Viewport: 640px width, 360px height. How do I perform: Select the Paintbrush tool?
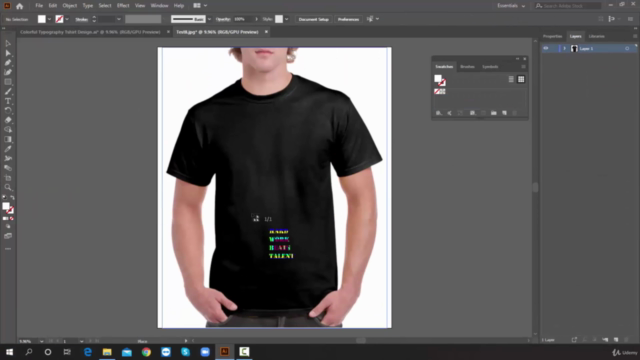(x=8, y=91)
